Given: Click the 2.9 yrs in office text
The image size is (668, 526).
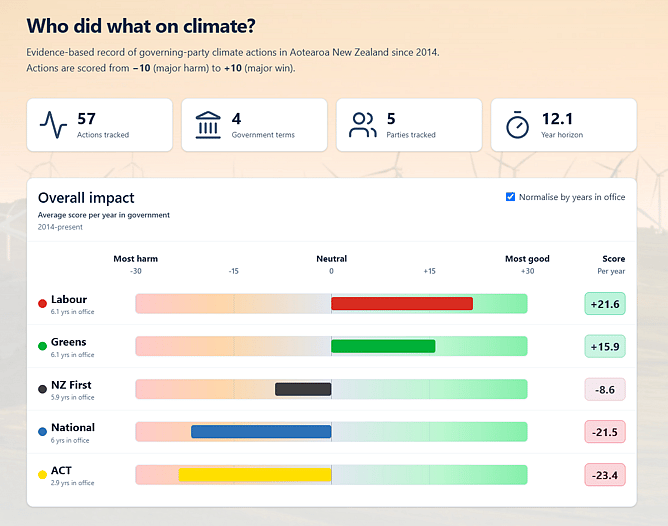Looking at the screenshot, I should (72, 483).
